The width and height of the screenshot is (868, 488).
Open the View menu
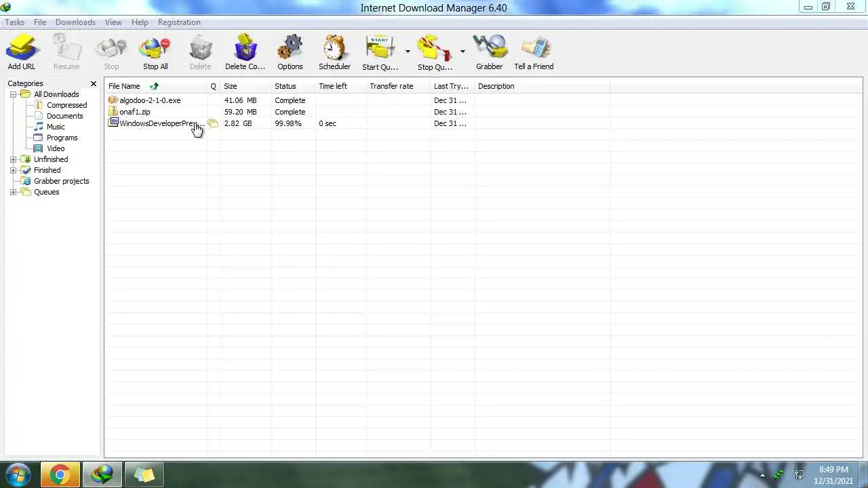tap(113, 22)
